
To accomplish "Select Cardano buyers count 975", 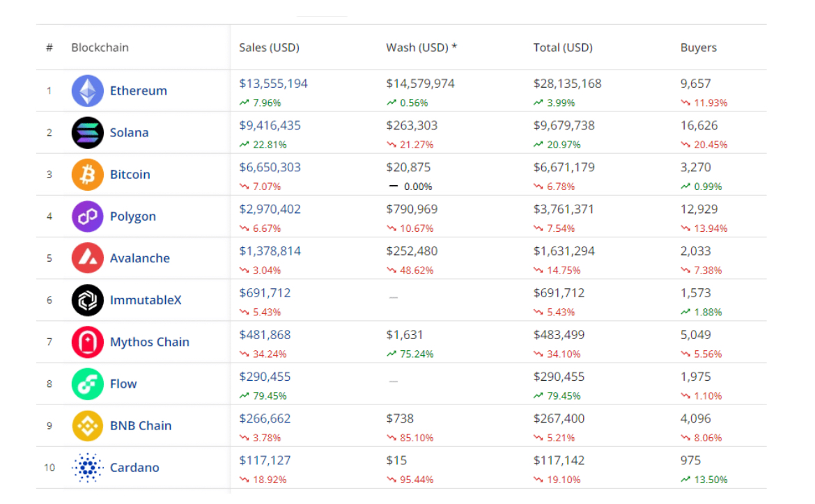I will tap(691, 461).
